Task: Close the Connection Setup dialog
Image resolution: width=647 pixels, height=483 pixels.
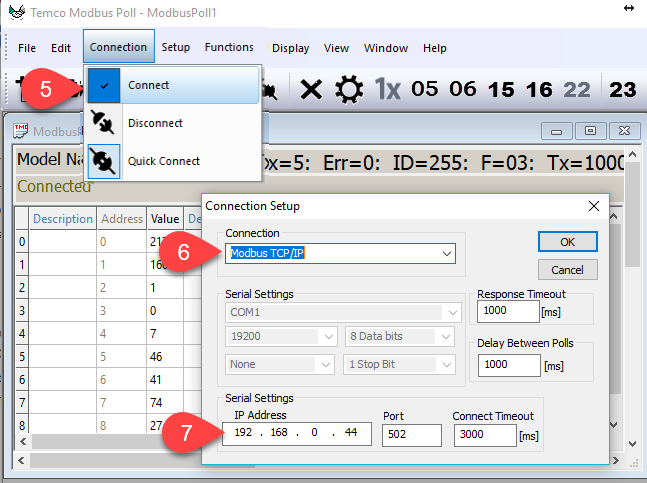Action: 593,206
